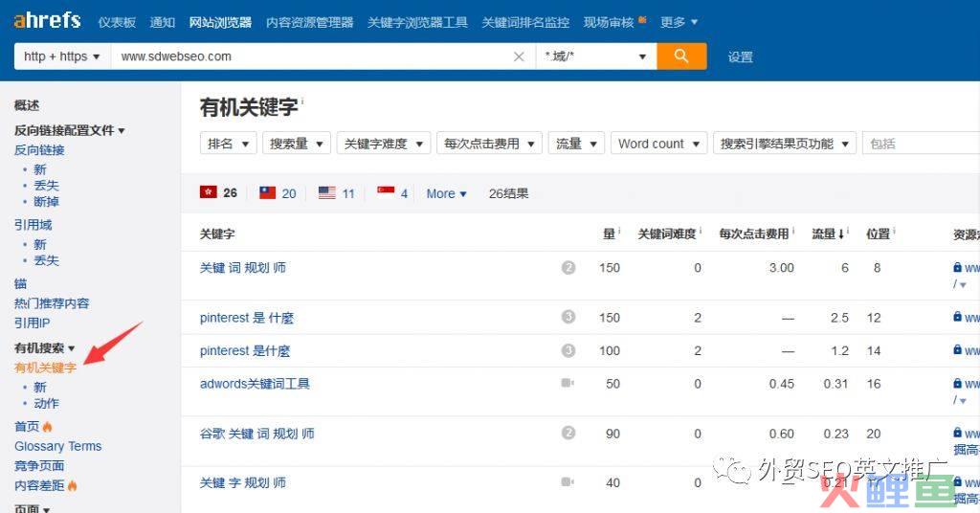
Task: Click lock icon in pinterest 是 什麼 row
Action: tap(957, 317)
